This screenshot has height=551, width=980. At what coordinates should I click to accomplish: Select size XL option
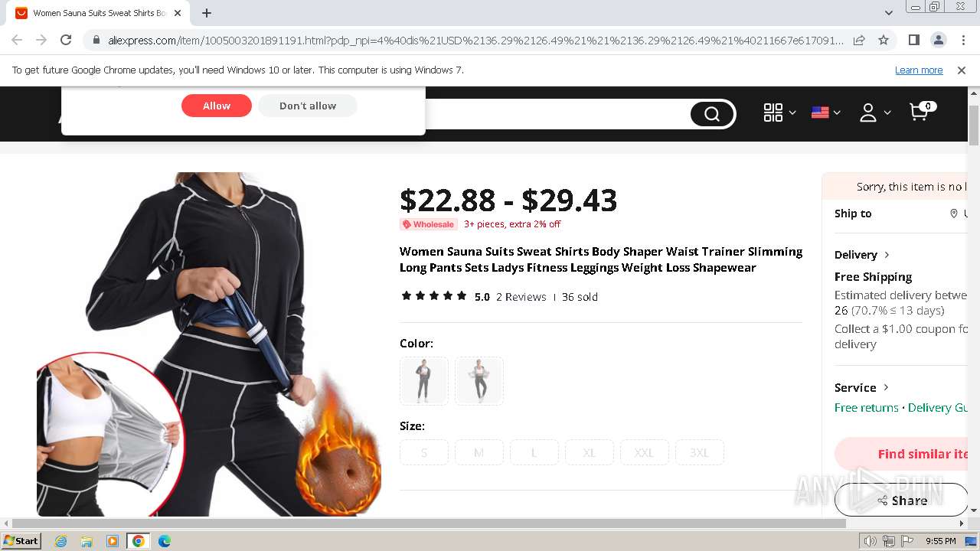(589, 452)
